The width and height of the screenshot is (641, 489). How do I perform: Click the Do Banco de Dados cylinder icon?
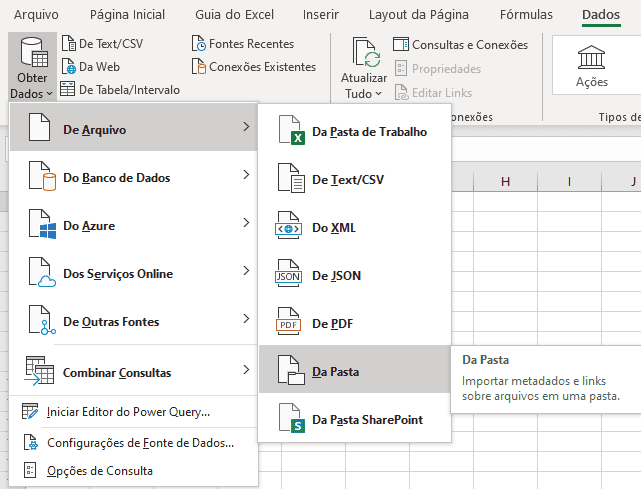(x=43, y=176)
